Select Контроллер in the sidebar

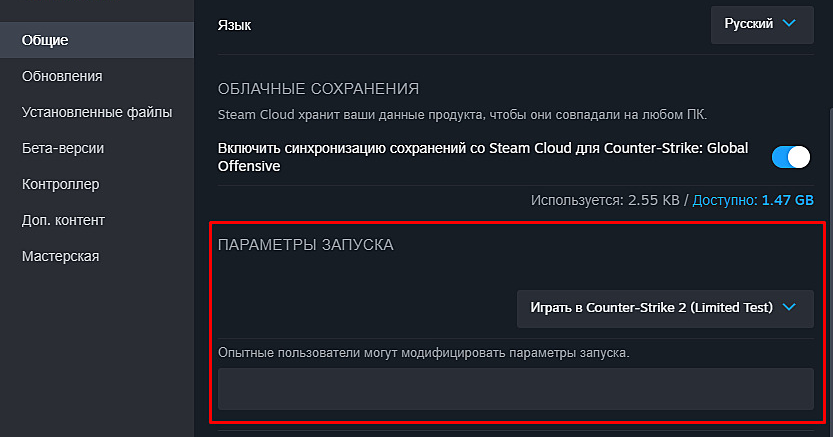tap(60, 184)
